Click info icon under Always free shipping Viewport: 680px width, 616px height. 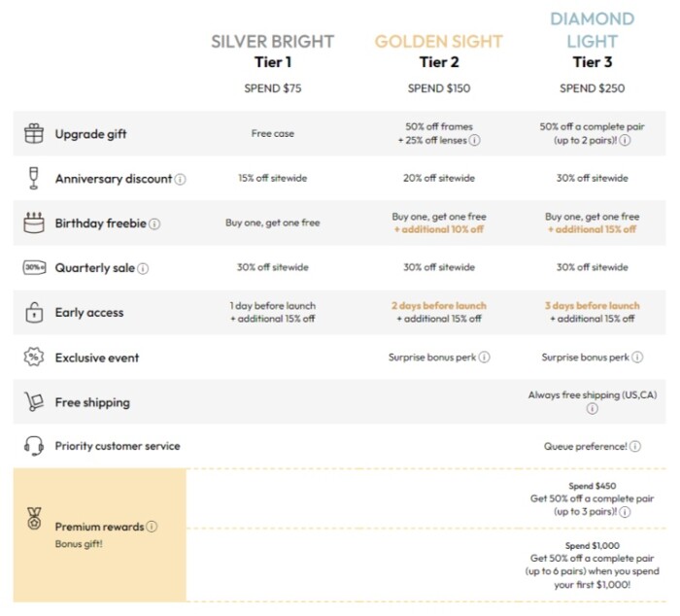(593, 409)
